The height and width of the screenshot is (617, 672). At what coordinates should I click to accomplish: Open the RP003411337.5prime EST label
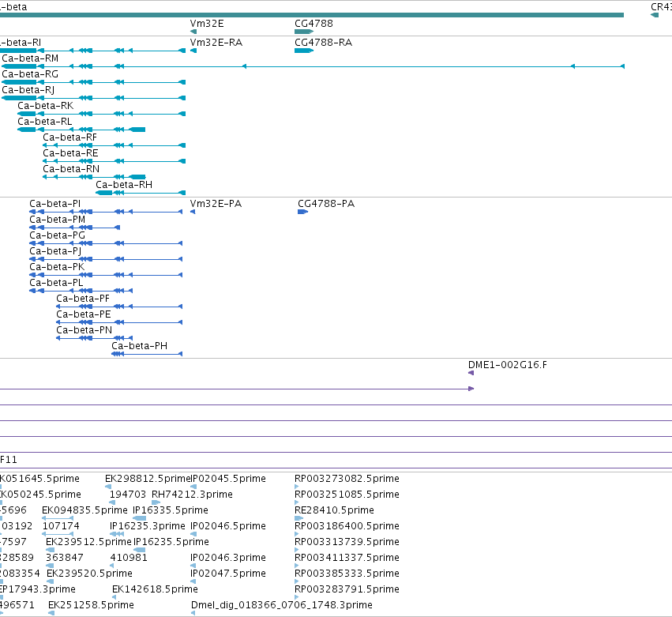point(347,558)
